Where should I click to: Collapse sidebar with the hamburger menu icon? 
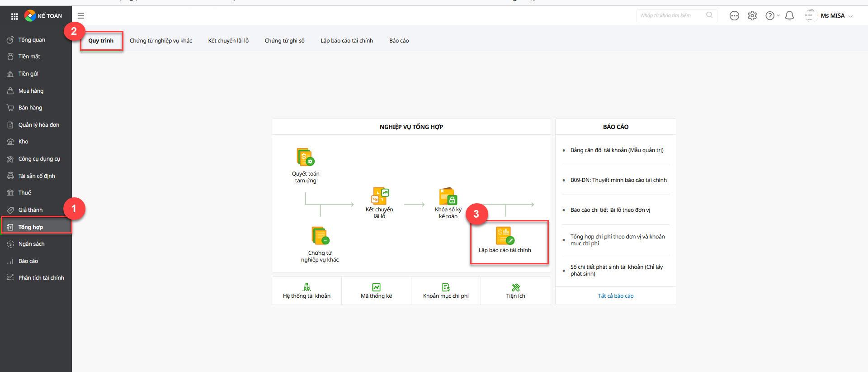[x=81, y=16]
